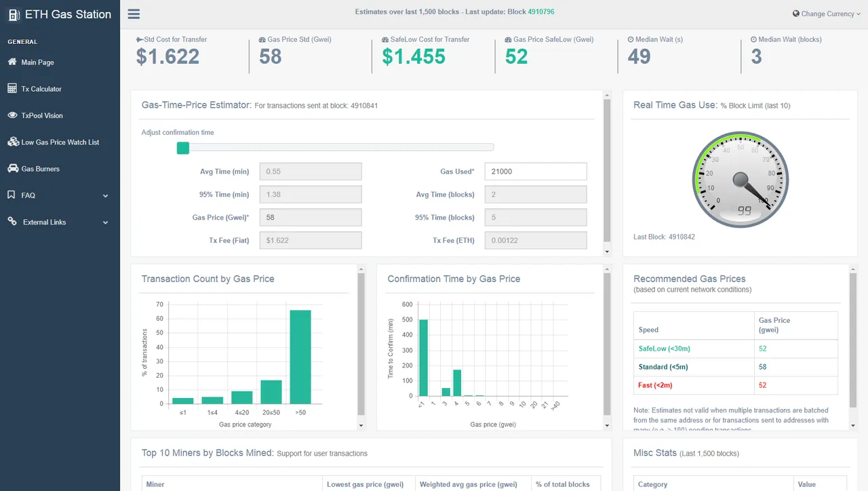
Task: Click the Fast (<2m) row label
Action: (x=656, y=385)
